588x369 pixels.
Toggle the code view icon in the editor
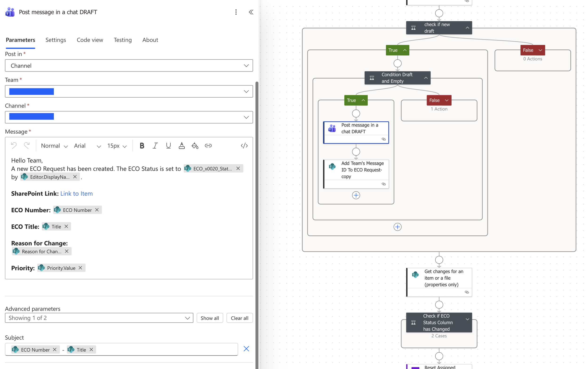click(244, 146)
